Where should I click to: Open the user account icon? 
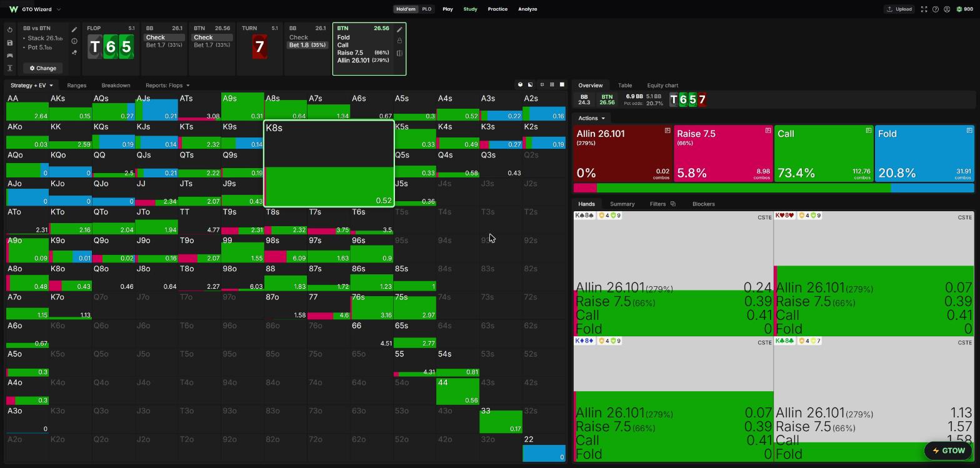(947, 9)
